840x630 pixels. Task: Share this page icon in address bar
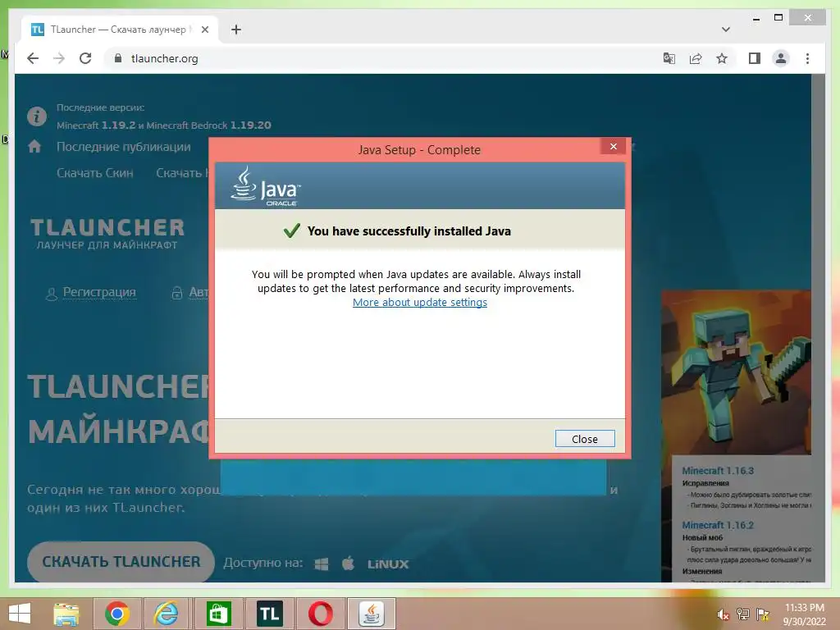point(696,58)
